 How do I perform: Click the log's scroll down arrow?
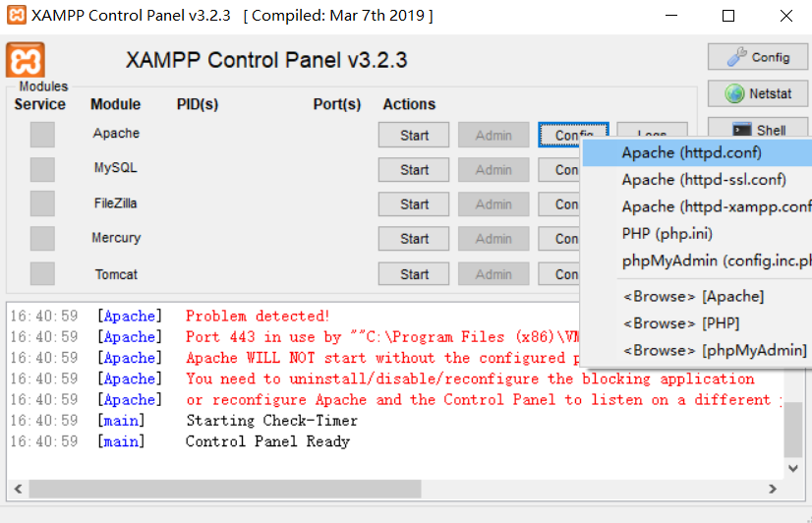[793, 468]
